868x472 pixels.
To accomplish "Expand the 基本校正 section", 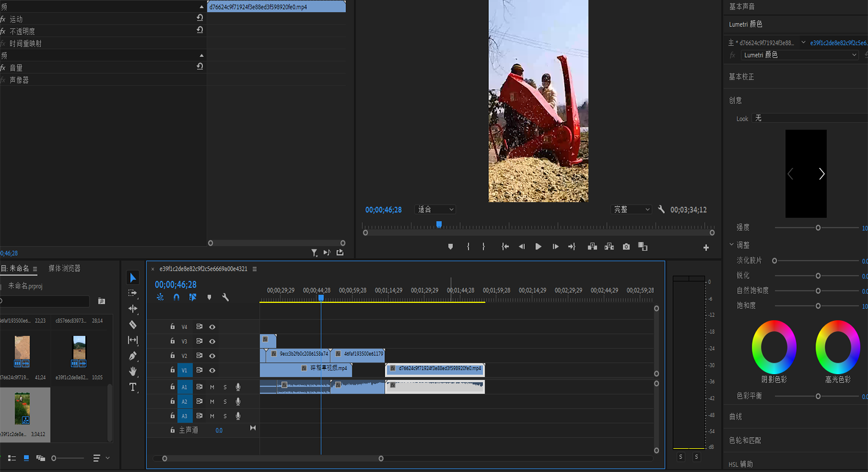I will point(741,76).
